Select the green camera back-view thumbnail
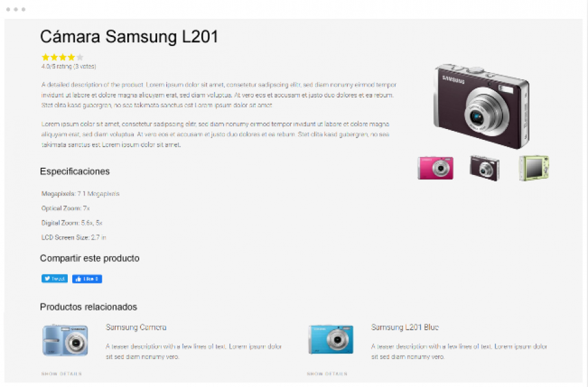 click(534, 168)
